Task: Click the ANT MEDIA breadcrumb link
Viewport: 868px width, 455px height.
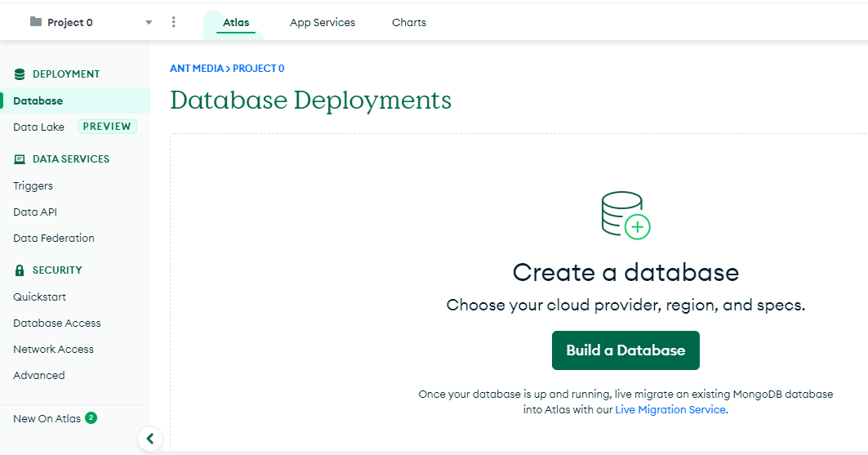Action: [197, 69]
